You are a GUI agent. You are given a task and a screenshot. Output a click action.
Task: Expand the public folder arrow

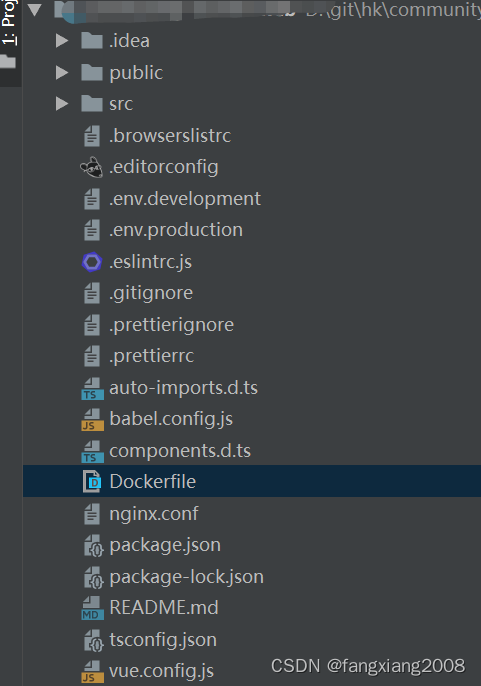pos(62,72)
